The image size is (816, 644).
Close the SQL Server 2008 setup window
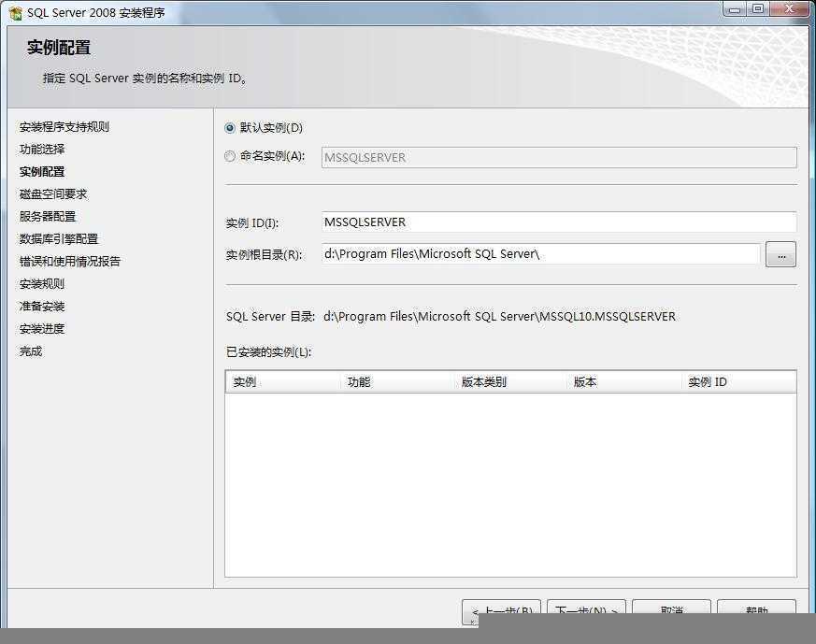790,8
